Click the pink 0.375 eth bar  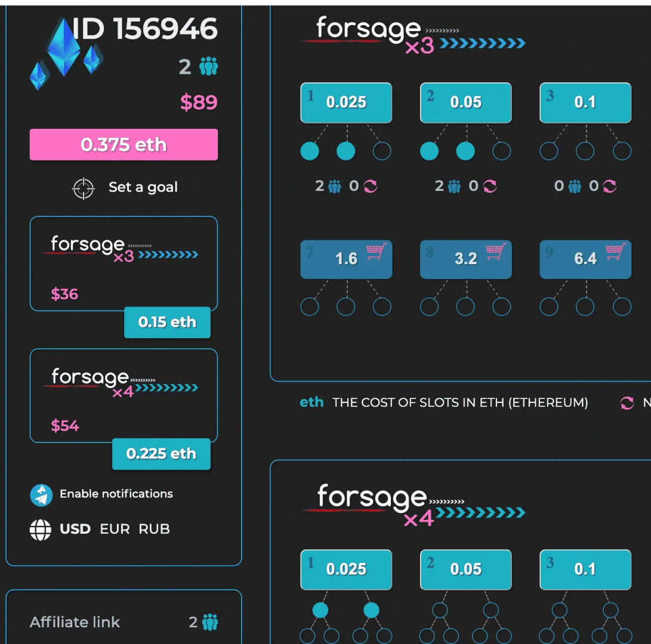124,144
